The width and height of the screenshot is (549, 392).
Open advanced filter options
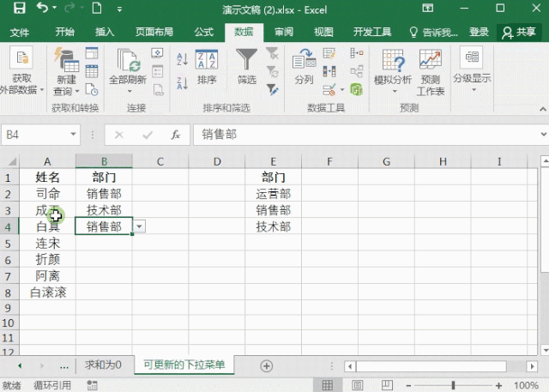(272, 89)
